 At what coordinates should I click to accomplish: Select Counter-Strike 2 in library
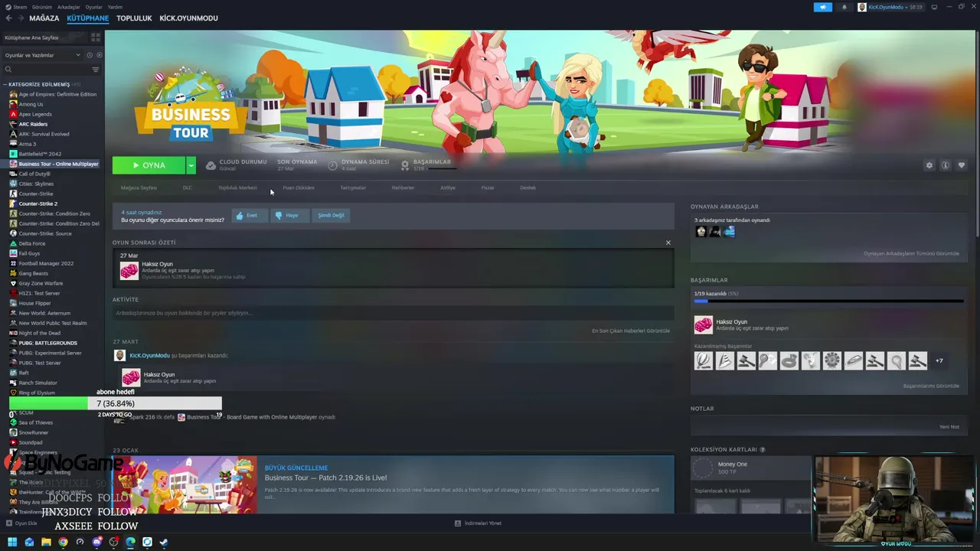(x=38, y=204)
